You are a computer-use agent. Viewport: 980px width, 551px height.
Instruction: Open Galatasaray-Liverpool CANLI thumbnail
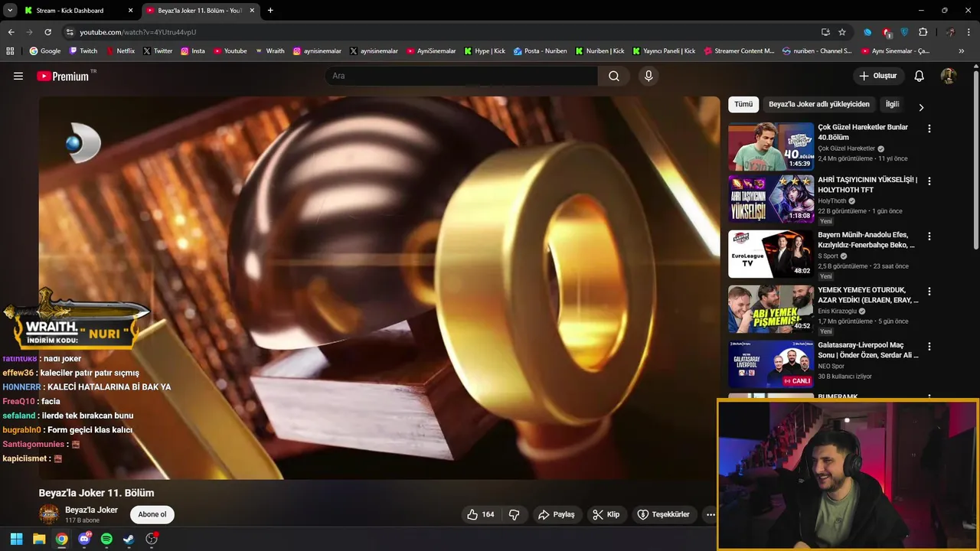click(771, 364)
